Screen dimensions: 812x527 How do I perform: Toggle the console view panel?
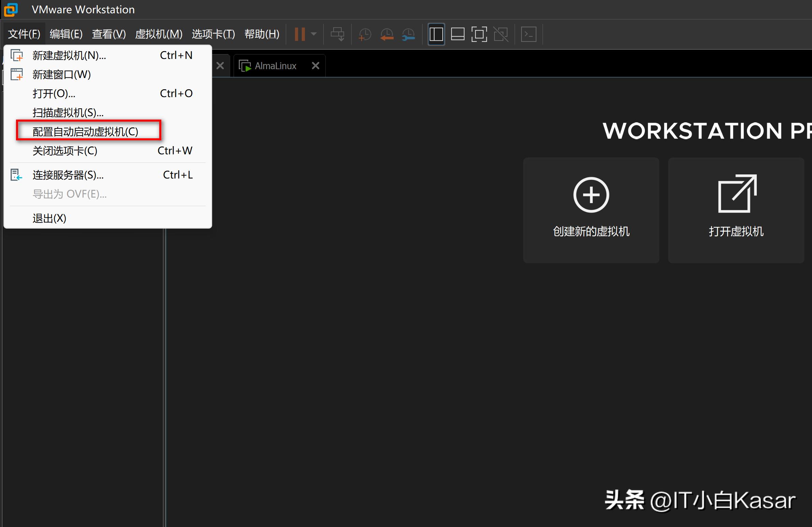click(x=529, y=34)
